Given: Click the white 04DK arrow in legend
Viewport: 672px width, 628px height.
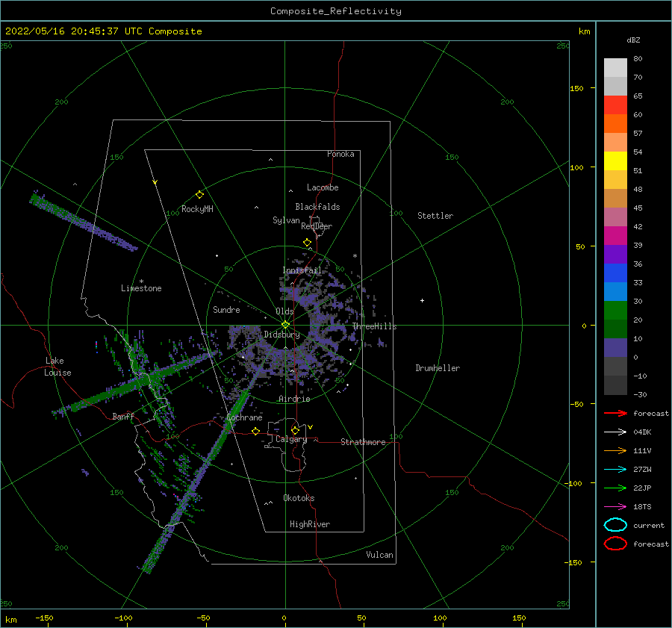Looking at the screenshot, I should click(615, 432).
